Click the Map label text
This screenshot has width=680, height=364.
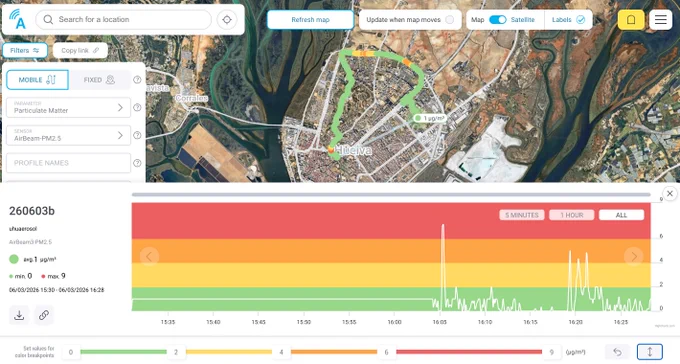(477, 20)
